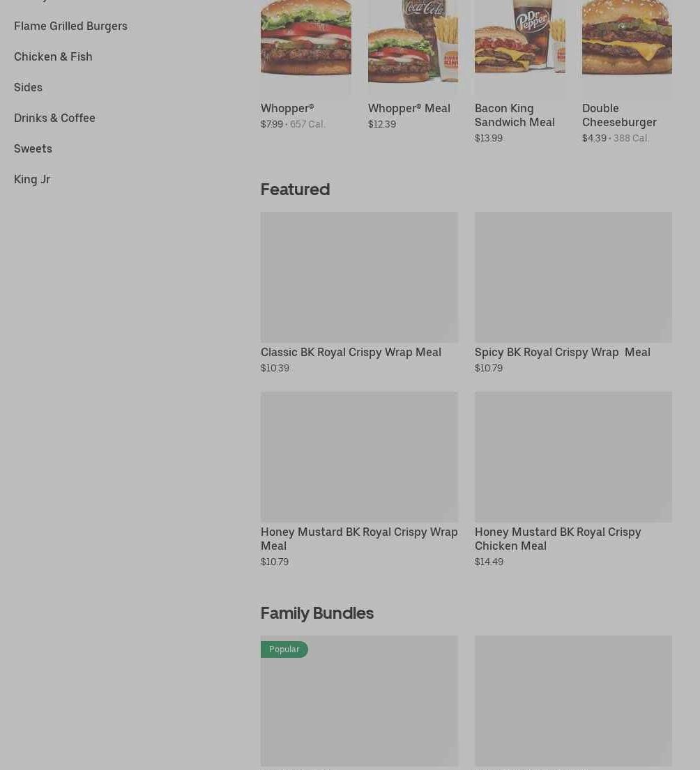Select Chicken & Fish menu section
Image resolution: width=700 pixels, height=770 pixels.
(x=53, y=56)
